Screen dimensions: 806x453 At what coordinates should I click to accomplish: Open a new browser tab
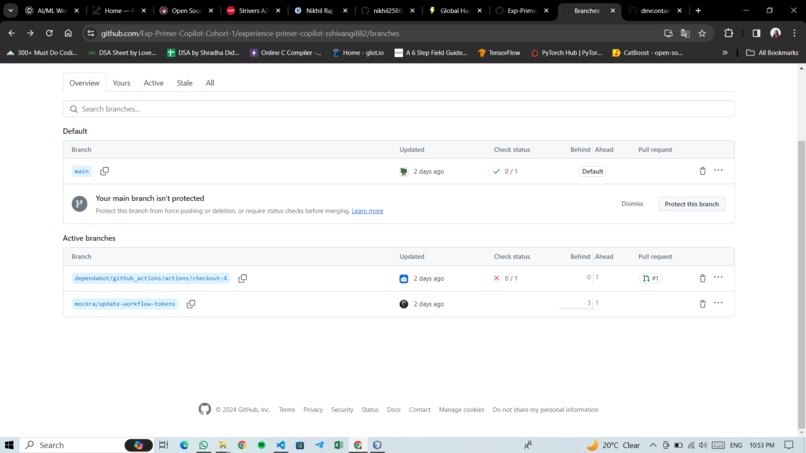698,10
